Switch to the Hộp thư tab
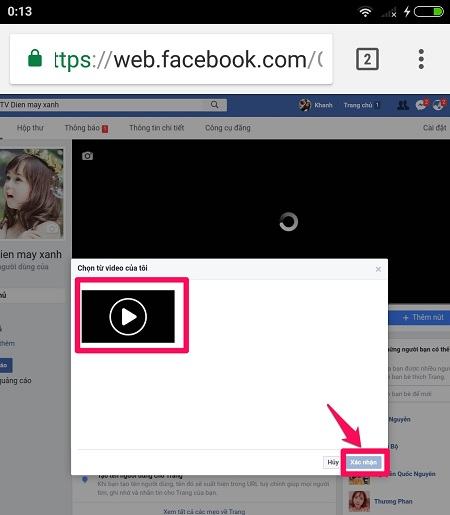Image resolution: width=450 pixels, height=515 pixels. (x=30, y=128)
